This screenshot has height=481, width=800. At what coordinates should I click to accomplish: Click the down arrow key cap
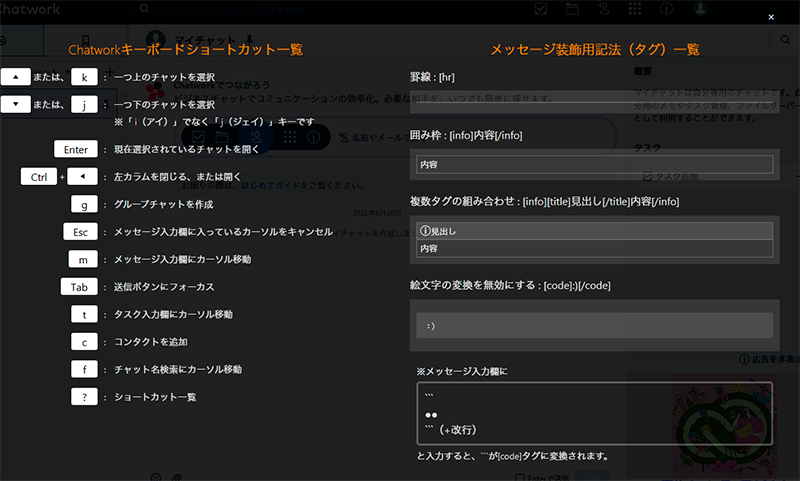[17, 104]
